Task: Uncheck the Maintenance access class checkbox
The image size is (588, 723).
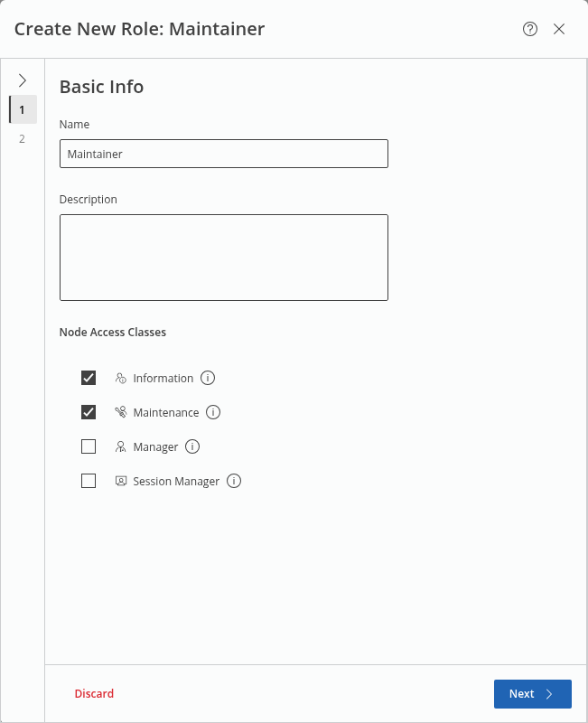Action: pyautogui.click(x=89, y=412)
